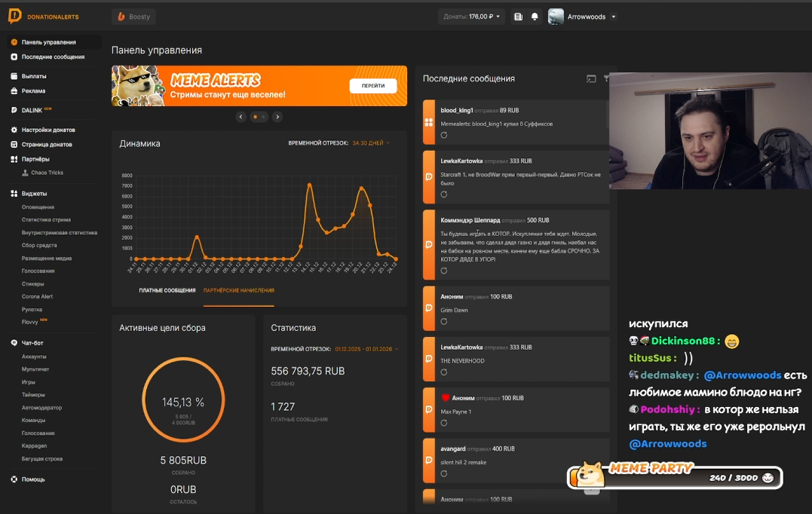Expand the Arrowwoods account menu arrow
Screen dimensions: 812x514
click(613, 17)
